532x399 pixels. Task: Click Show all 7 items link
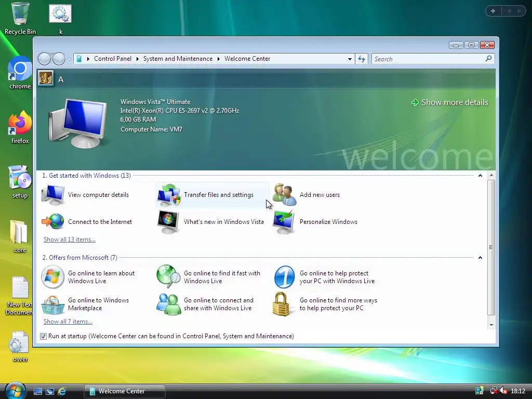[x=68, y=322]
